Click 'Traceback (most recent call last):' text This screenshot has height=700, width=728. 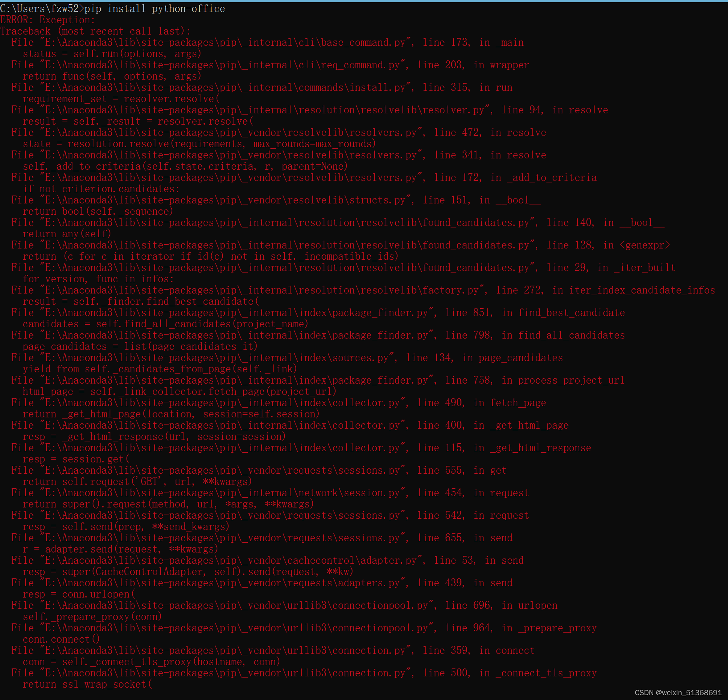coord(95,31)
